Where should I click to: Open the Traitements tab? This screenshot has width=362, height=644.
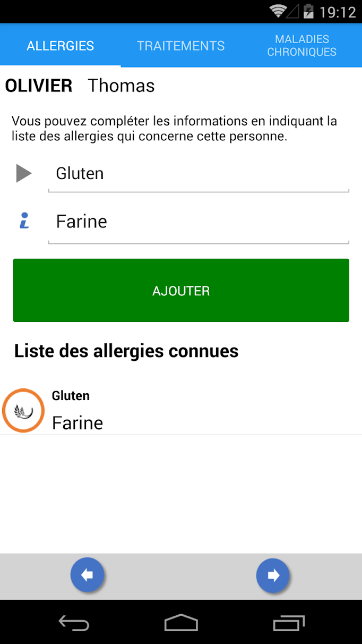(181, 46)
